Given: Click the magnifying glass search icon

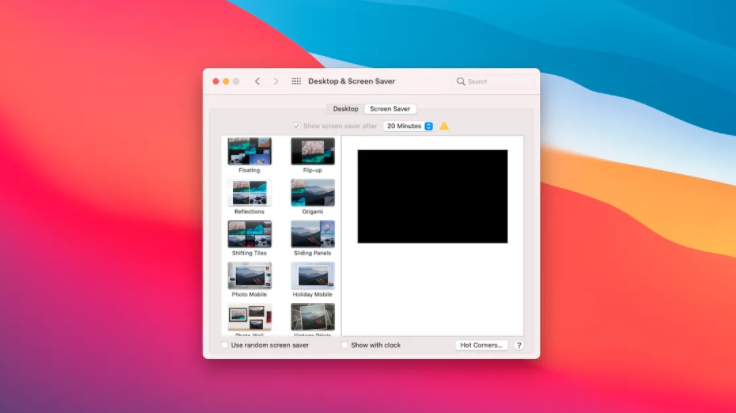Looking at the screenshot, I should point(461,81).
